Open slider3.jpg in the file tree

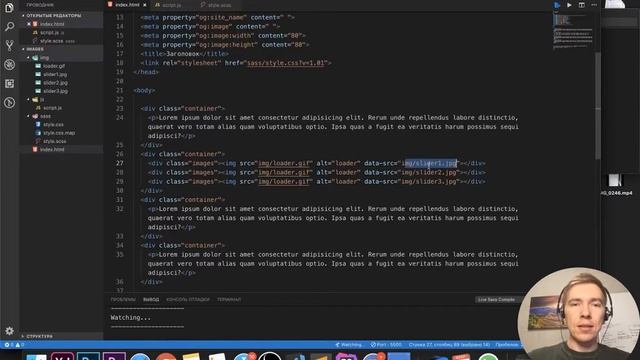56,91
